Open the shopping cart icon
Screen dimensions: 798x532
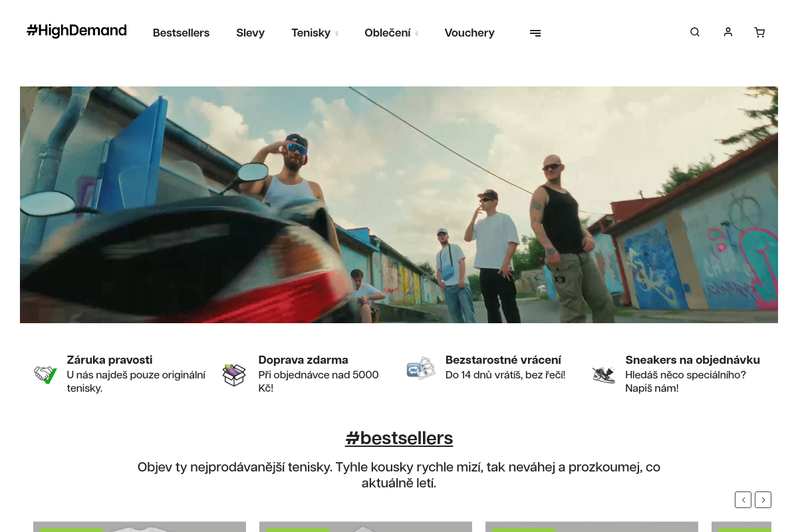[759, 33]
